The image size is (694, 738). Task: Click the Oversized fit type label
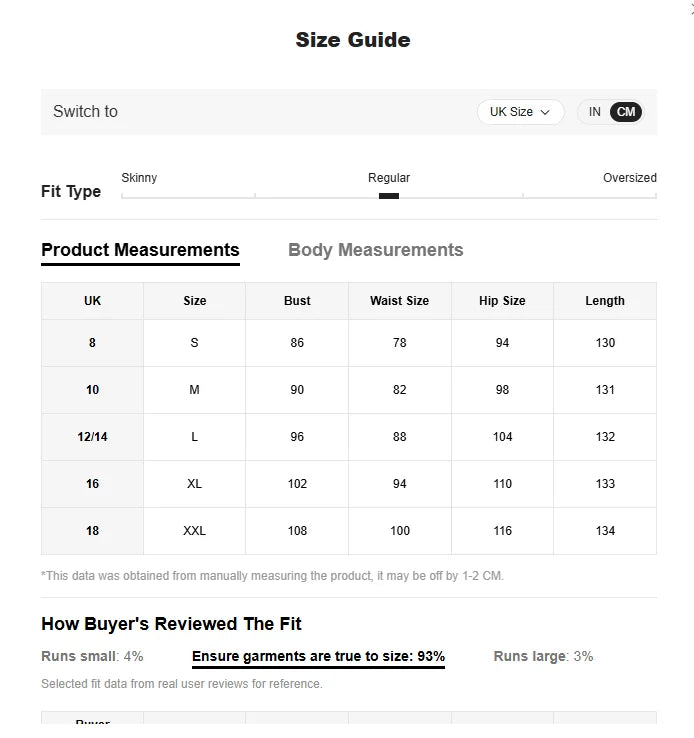[x=629, y=178]
